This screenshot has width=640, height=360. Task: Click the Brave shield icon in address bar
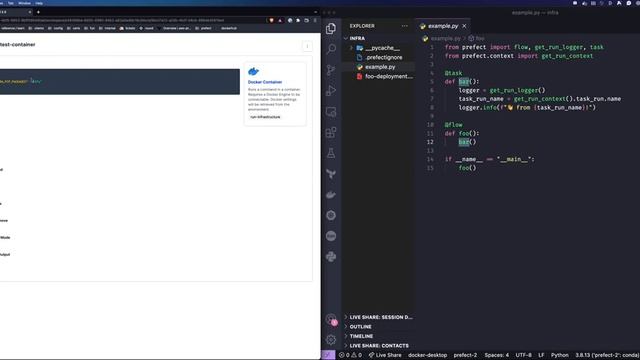click(x=271, y=20)
